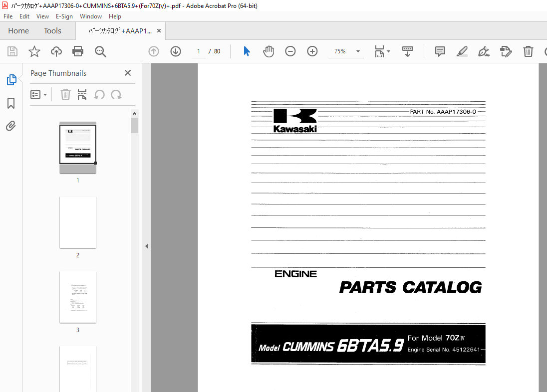Image resolution: width=547 pixels, height=392 pixels.
Task: Add a sticky note comment
Action: pyautogui.click(x=440, y=51)
